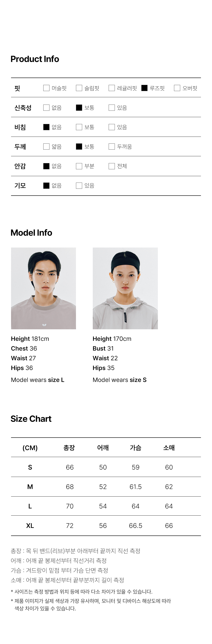Click the 가슴 column header
The image size is (212, 644).
coord(136,448)
